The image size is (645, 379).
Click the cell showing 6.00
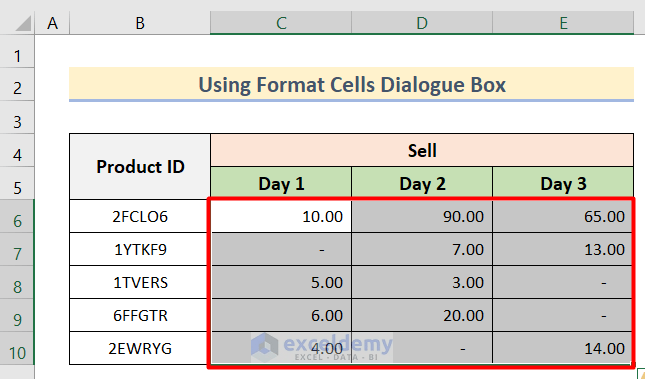click(x=281, y=315)
